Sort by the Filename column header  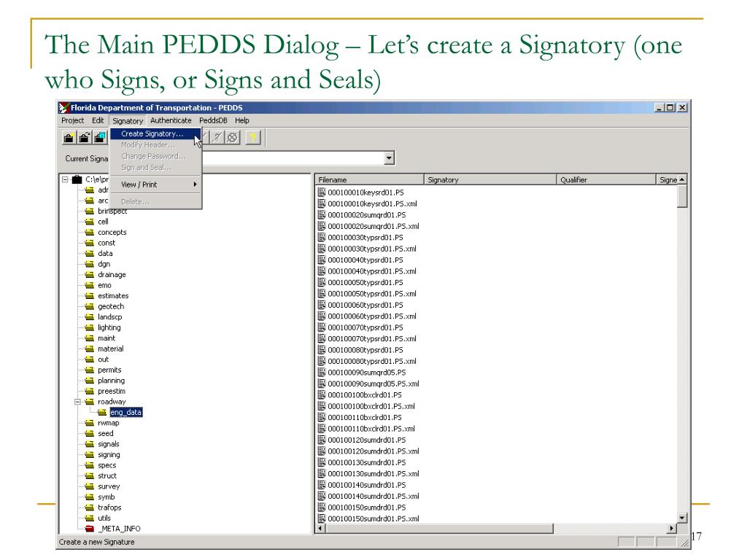[x=370, y=179]
